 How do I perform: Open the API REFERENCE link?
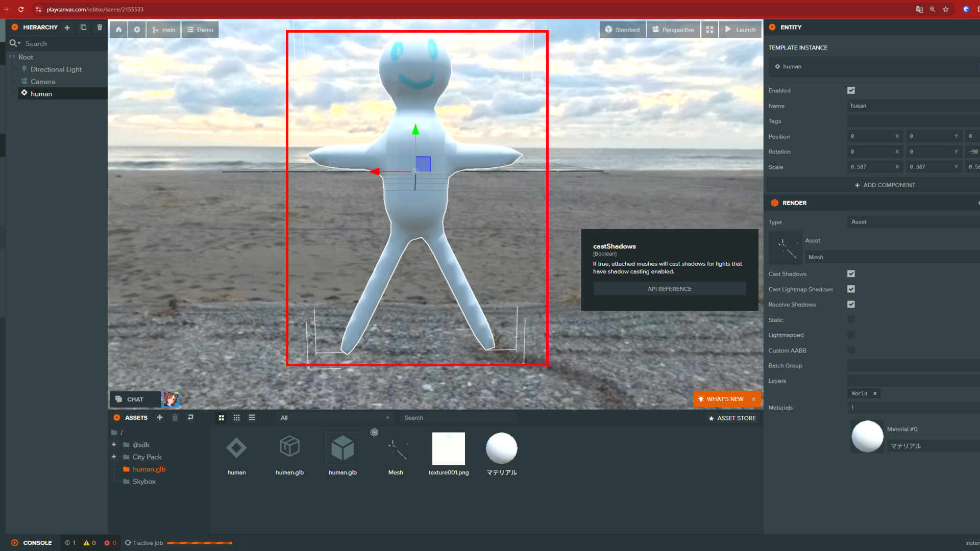pos(669,289)
